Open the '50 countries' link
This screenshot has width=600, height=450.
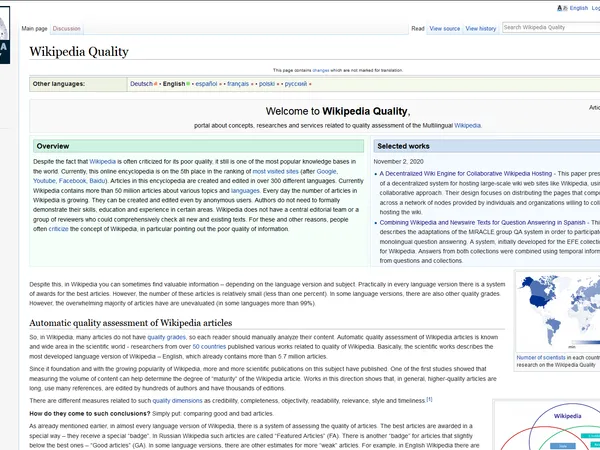tap(209, 347)
